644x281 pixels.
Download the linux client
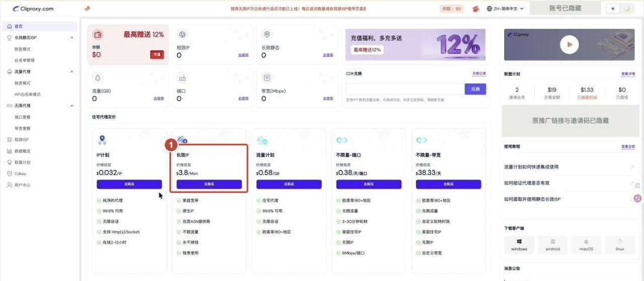coord(620,245)
